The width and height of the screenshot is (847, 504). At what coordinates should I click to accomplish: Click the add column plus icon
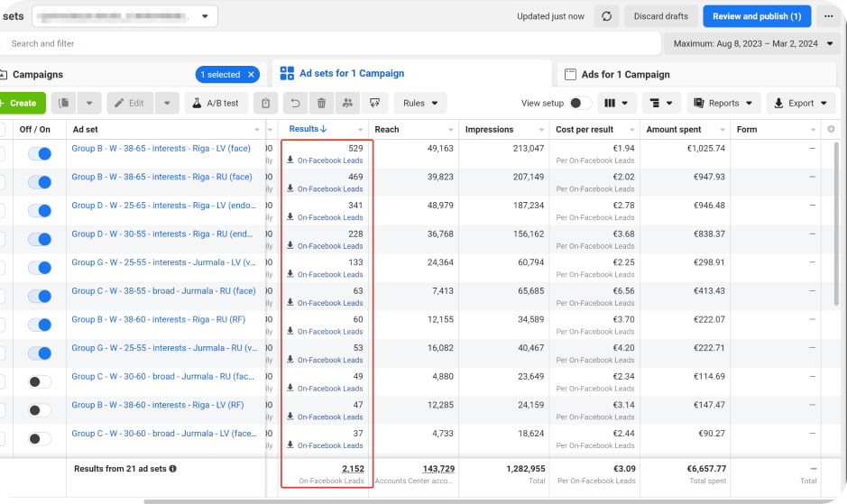(831, 130)
